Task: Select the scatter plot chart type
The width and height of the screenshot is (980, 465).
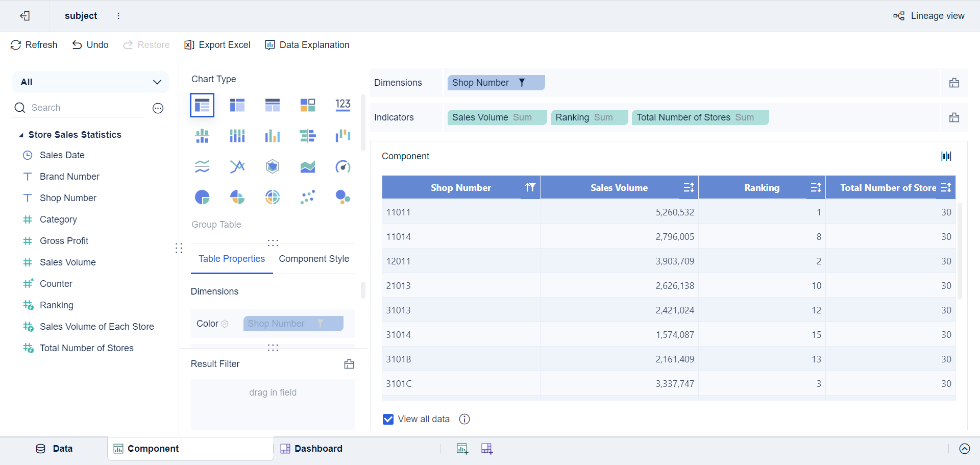Action: pyautogui.click(x=308, y=197)
